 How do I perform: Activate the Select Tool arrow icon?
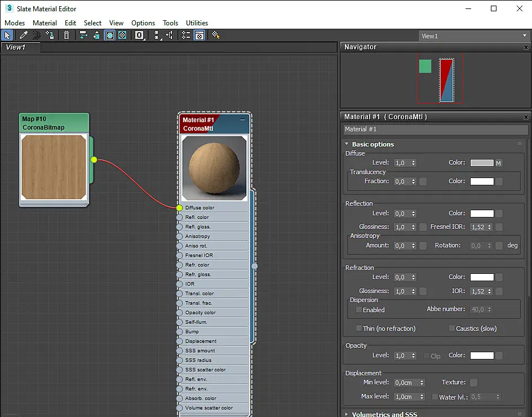click(x=7, y=35)
